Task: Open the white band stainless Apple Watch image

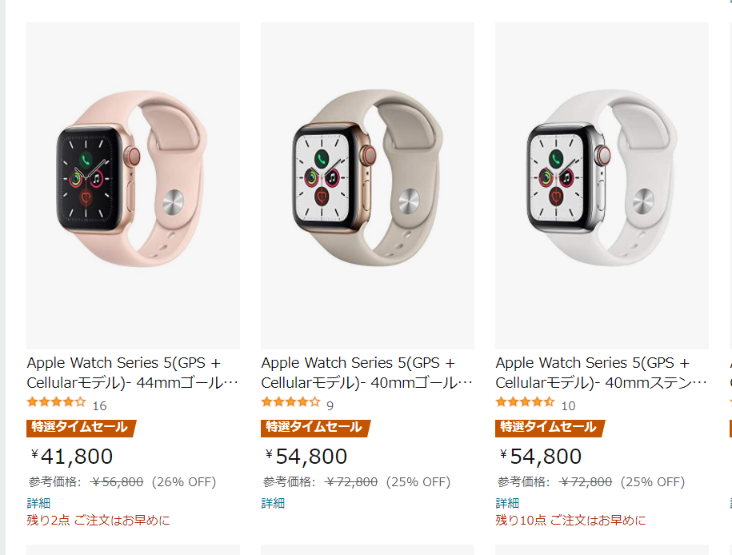Action: [602, 185]
